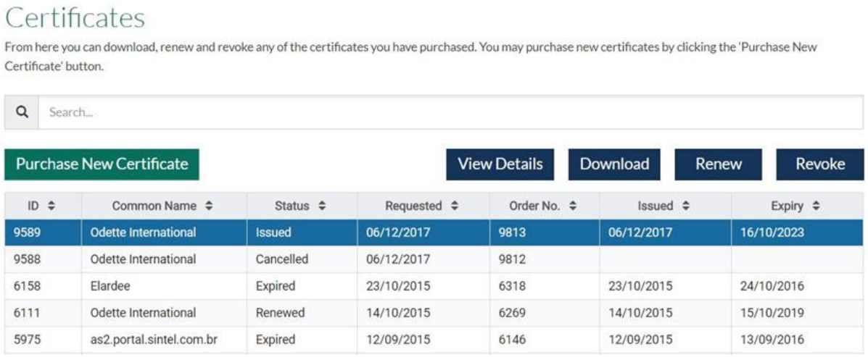Select issued certificate row 9589
This screenshot has height=357, width=868.
434,232
